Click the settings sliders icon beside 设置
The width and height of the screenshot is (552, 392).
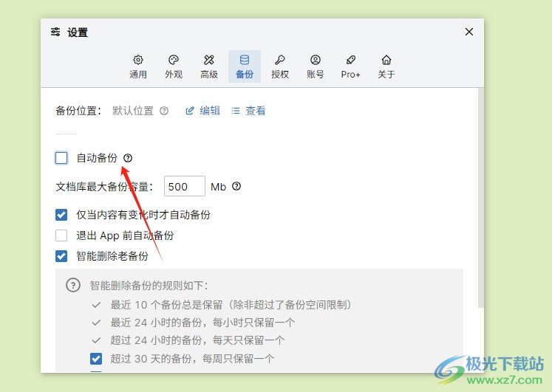(55, 32)
